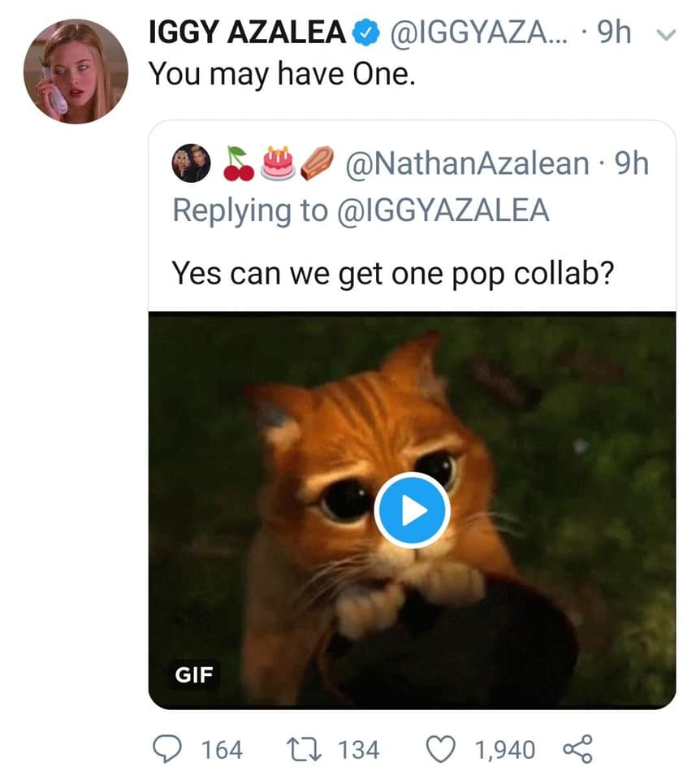Click the birthday cake emoji

point(279,163)
